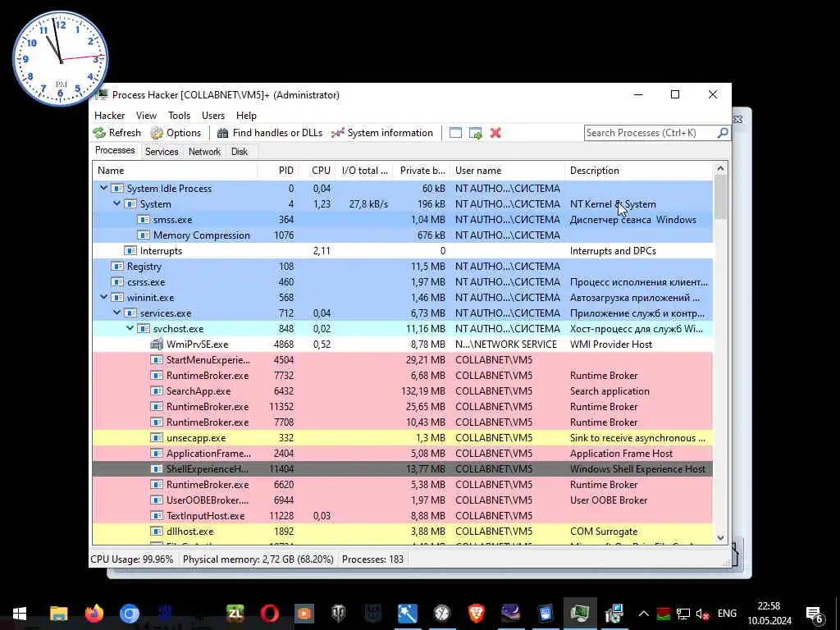
Task: Open the notification center icon
Action: (815, 614)
